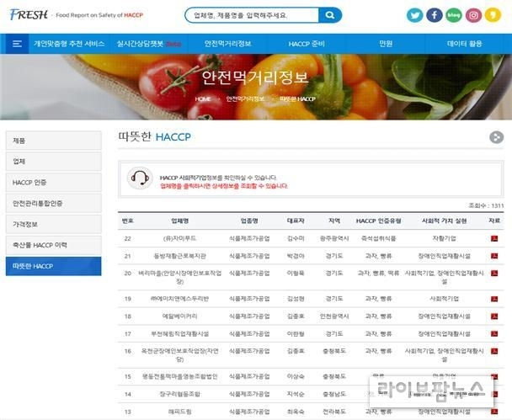This screenshot has width=512, height=420.
Task: Select 따뜻한 HACCP in the sidebar
Action: pyautogui.click(x=54, y=266)
